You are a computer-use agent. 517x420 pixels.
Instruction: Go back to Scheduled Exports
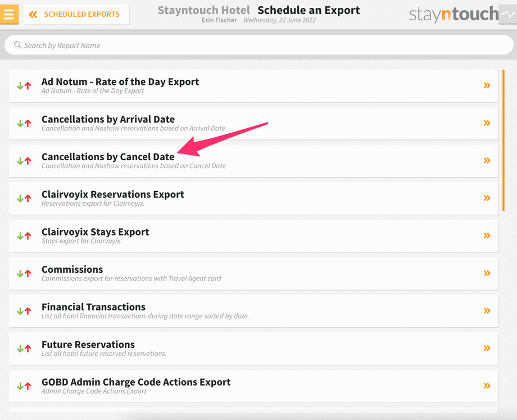[x=76, y=14]
